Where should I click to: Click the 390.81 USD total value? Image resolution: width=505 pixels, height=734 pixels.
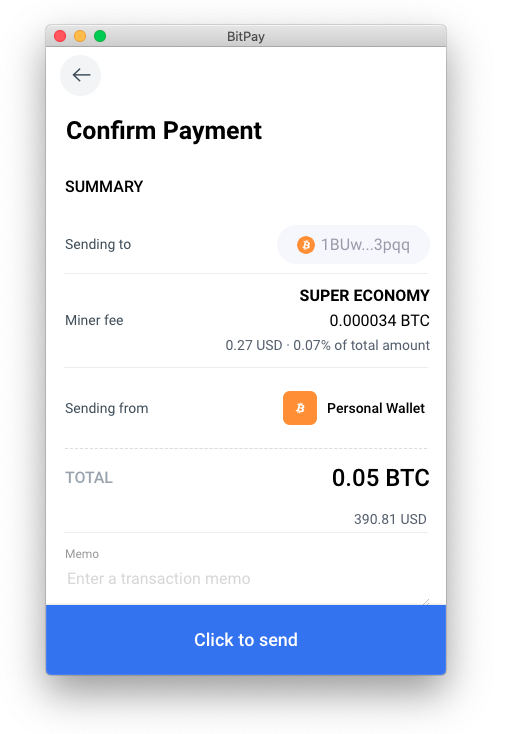coord(390,519)
